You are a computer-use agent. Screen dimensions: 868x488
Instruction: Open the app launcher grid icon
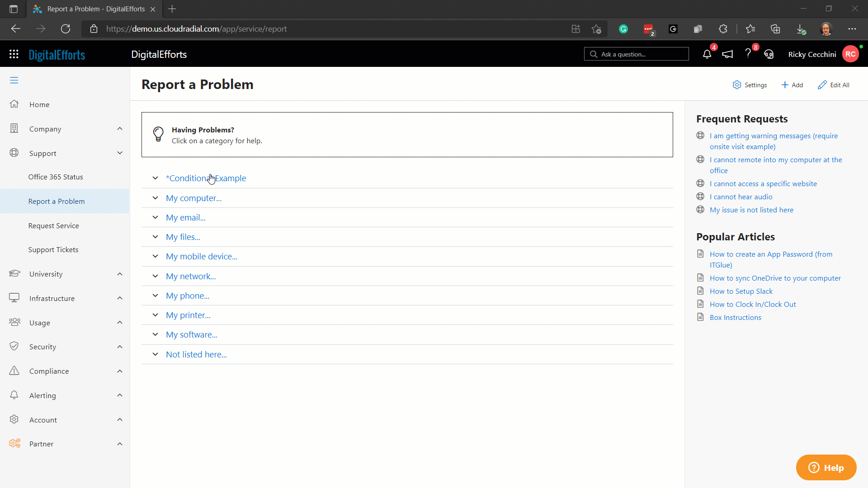tap(14, 54)
